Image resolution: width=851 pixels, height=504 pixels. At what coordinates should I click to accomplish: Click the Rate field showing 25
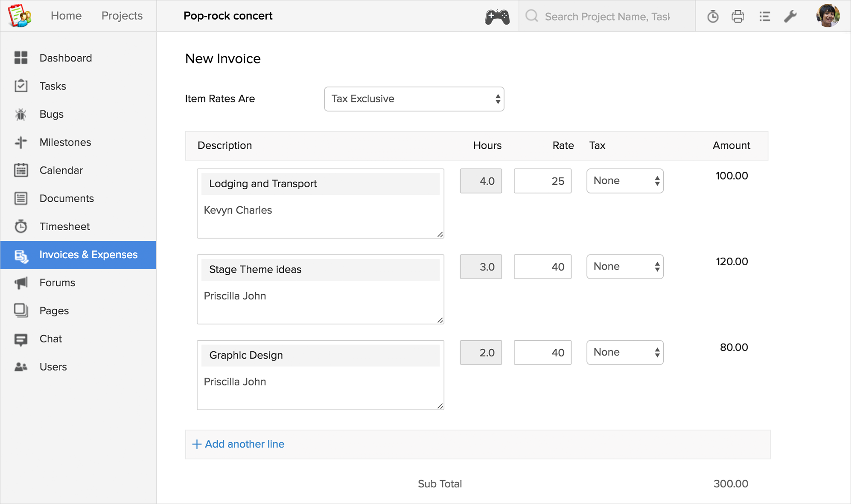[542, 181]
